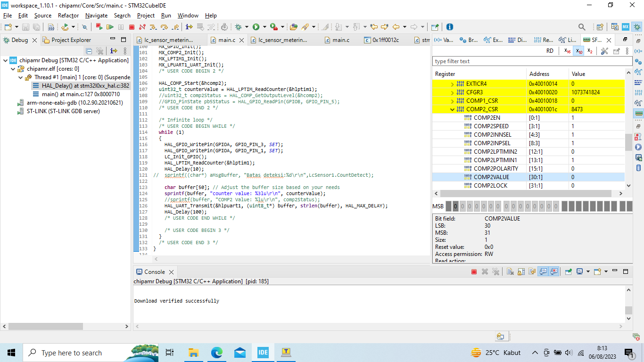Click the Step Into icon

tap(153, 27)
